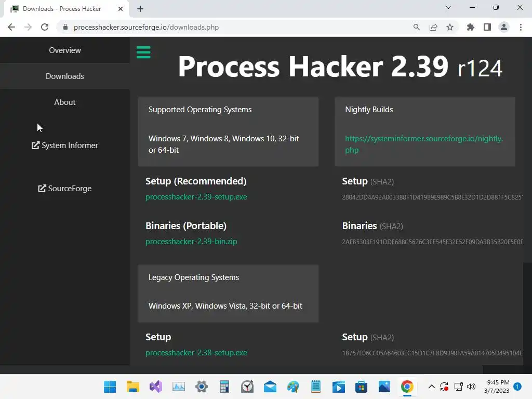Viewport: 532px width, 399px height.
Task: Follow the SourceForge external link
Action: pos(65,188)
